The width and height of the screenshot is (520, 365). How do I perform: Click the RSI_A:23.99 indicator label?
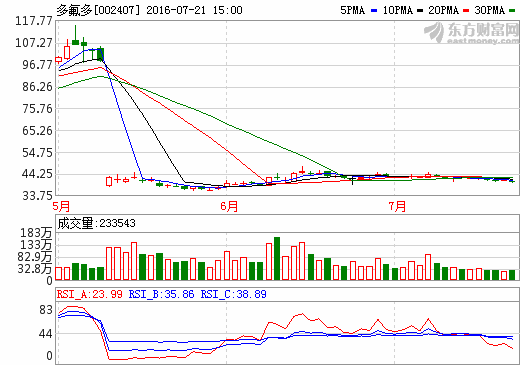pyautogui.click(x=90, y=294)
